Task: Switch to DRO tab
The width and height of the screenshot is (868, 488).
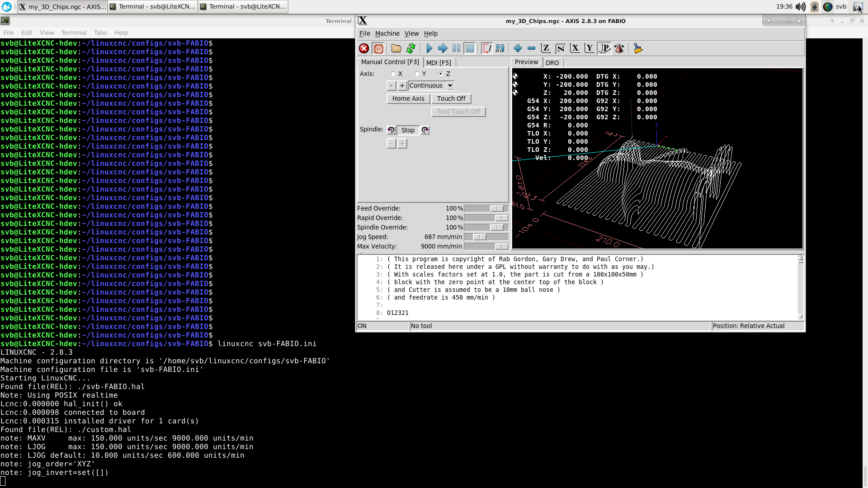Action: tap(552, 63)
